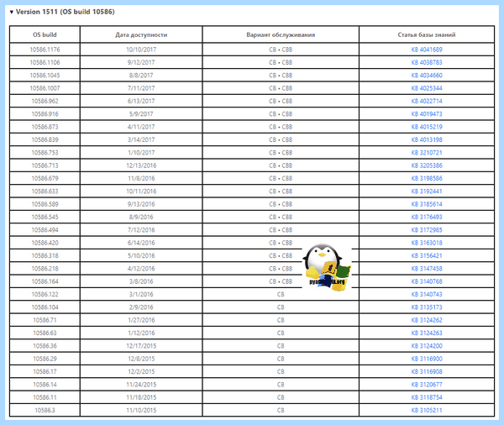The image size is (504, 425).
Task: Open link KB 3124262
Action: (427, 320)
